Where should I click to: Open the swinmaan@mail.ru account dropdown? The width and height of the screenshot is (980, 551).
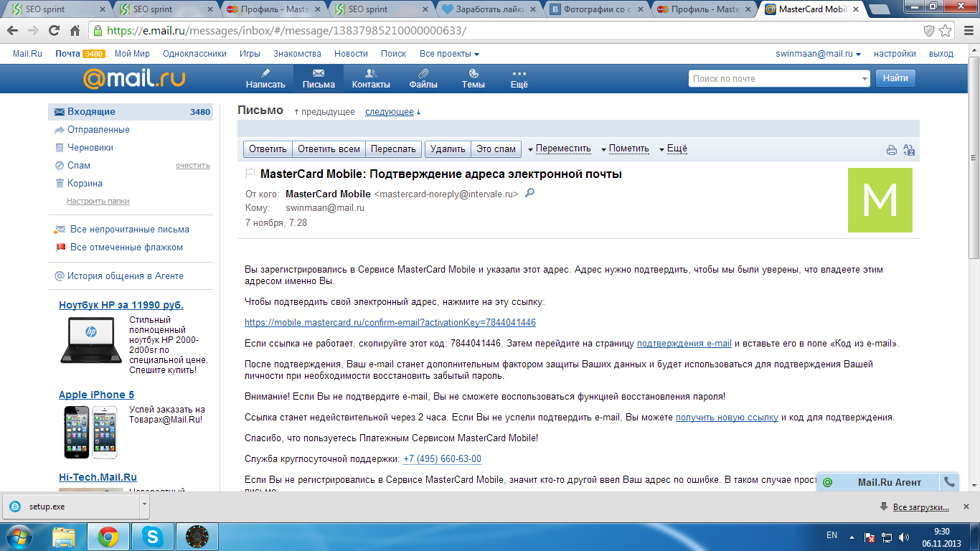tap(819, 54)
